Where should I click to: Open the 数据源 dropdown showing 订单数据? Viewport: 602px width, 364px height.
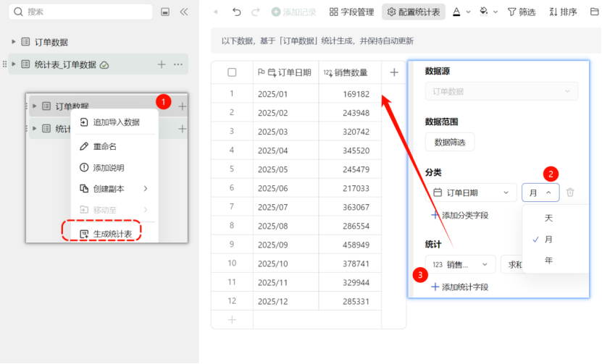501,91
